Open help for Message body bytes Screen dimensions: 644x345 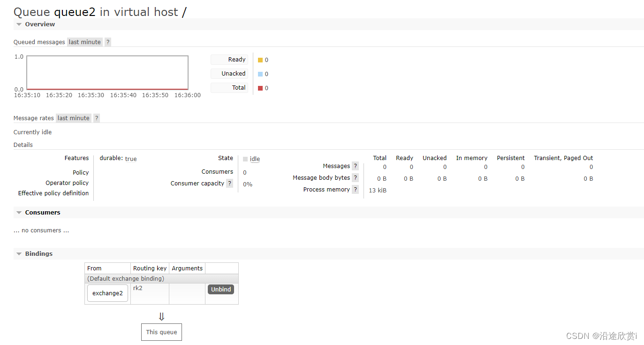click(355, 178)
